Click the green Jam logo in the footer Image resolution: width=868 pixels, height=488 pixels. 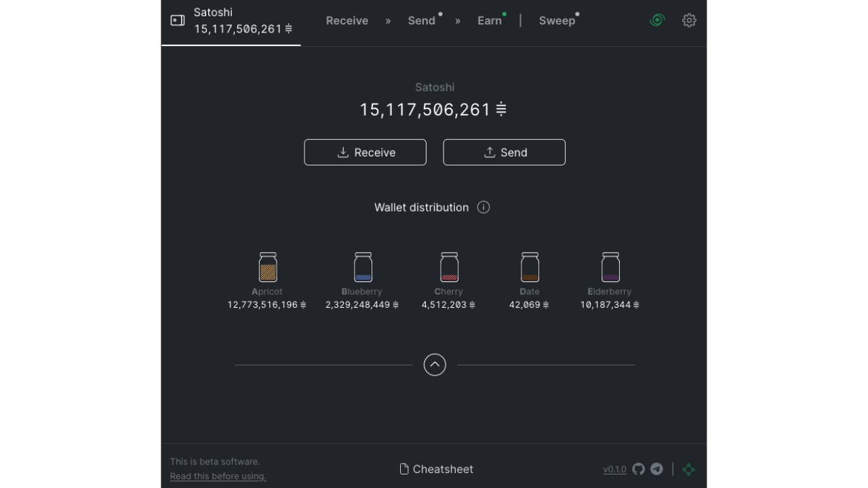pos(688,469)
